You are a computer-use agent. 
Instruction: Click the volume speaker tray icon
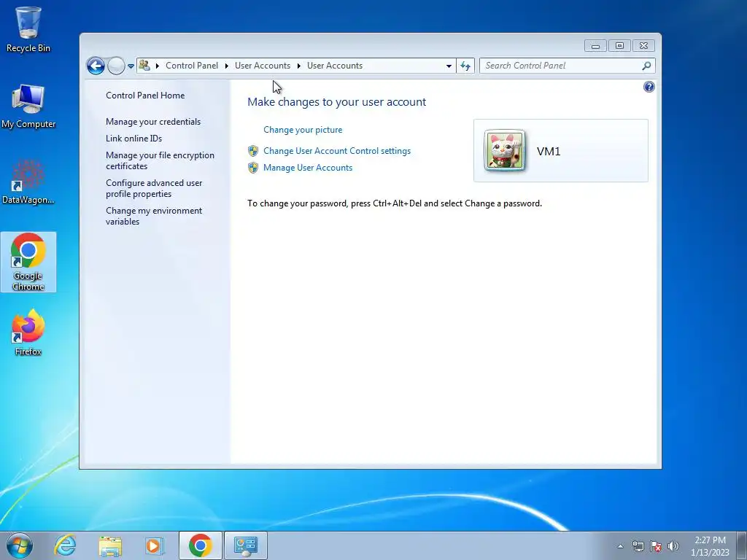pyautogui.click(x=673, y=546)
